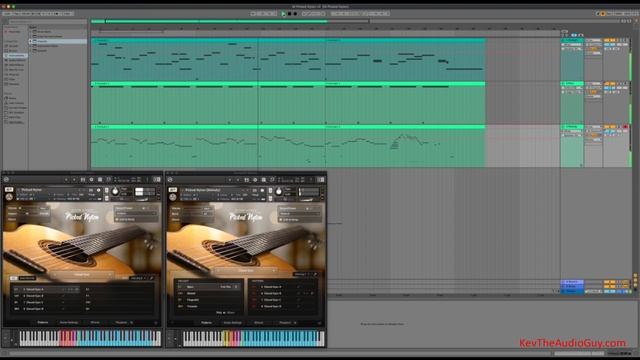
Task: Select the Muted articulation row in right Kontakt
Action: click(x=209, y=293)
